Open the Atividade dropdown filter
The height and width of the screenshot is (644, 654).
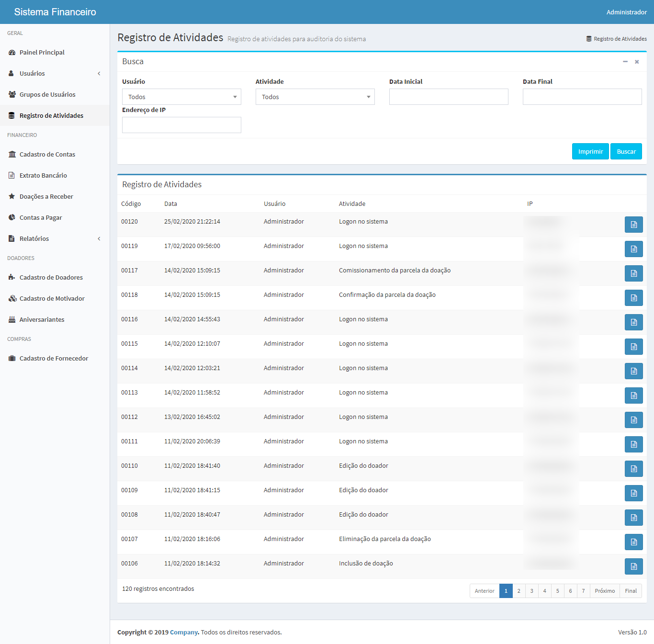tap(315, 97)
